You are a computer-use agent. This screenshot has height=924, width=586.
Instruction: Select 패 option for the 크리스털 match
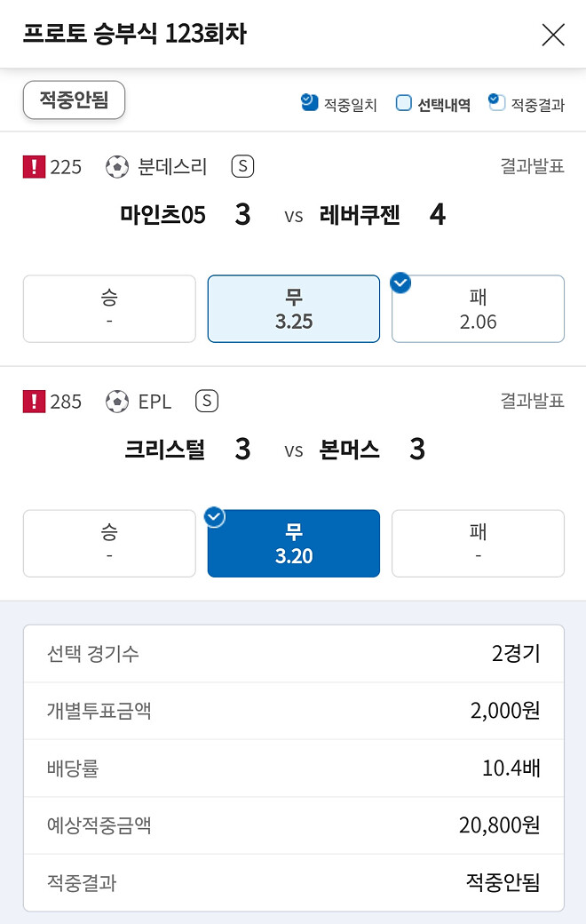click(x=478, y=543)
